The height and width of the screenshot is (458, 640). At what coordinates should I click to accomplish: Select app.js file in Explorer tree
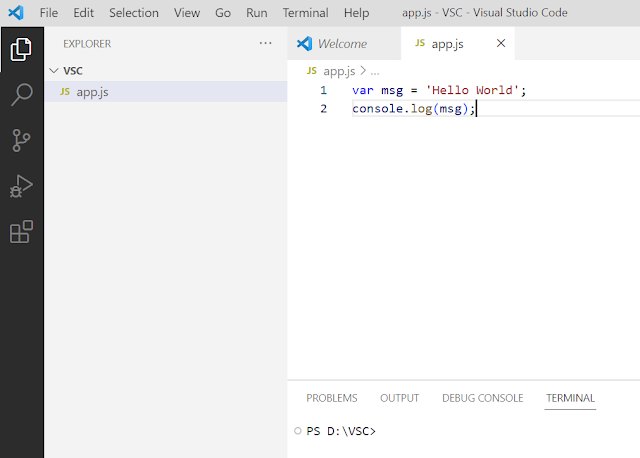166,91
